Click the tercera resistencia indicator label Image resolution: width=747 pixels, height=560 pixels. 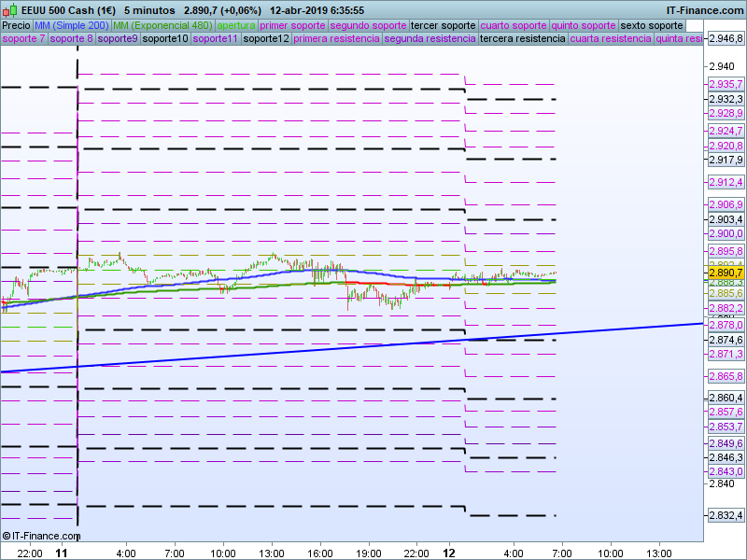pyautogui.click(x=522, y=39)
